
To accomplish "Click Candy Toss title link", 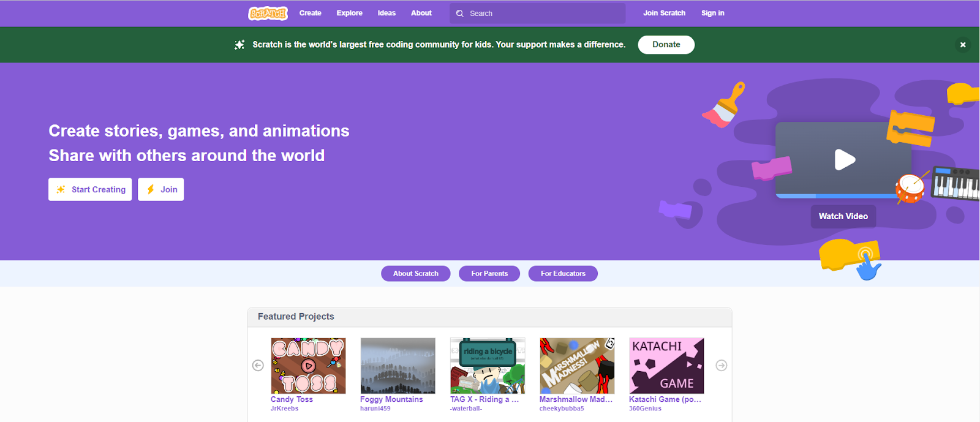I will [x=292, y=399].
